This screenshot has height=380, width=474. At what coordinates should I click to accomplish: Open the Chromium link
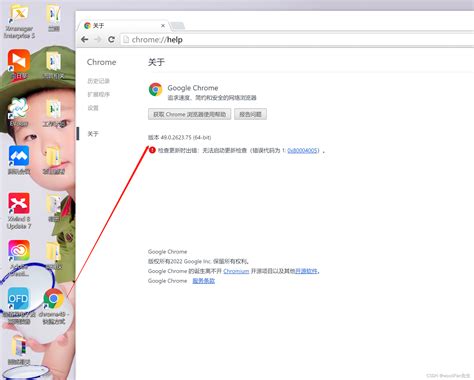pos(236,271)
